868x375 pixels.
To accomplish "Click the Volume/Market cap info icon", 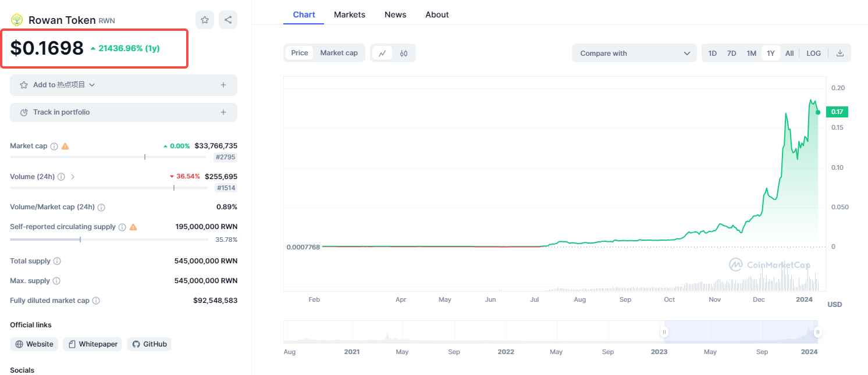I will click(x=101, y=208).
